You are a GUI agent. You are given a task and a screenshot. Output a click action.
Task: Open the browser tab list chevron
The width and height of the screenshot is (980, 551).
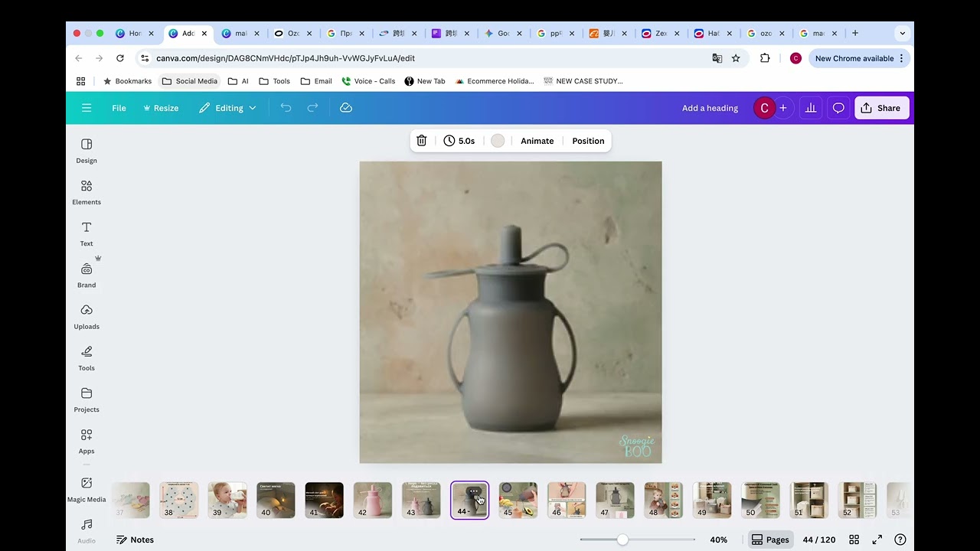pos(903,34)
